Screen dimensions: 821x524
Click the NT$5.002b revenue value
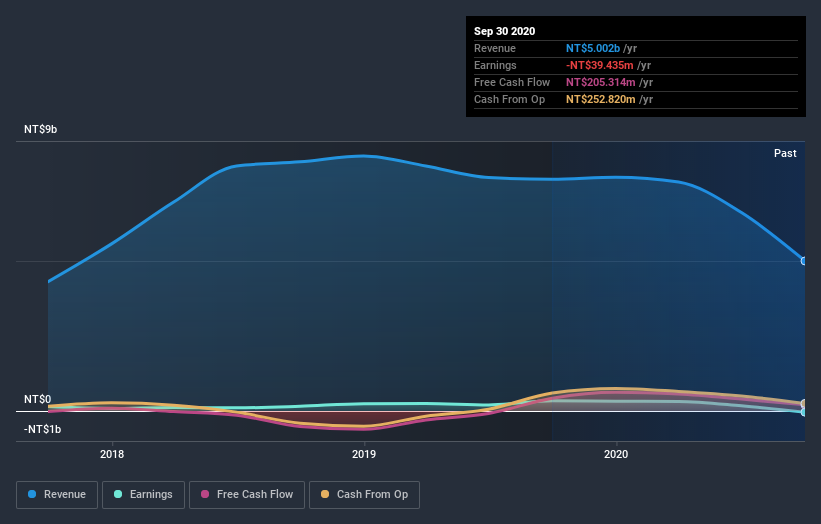593,48
